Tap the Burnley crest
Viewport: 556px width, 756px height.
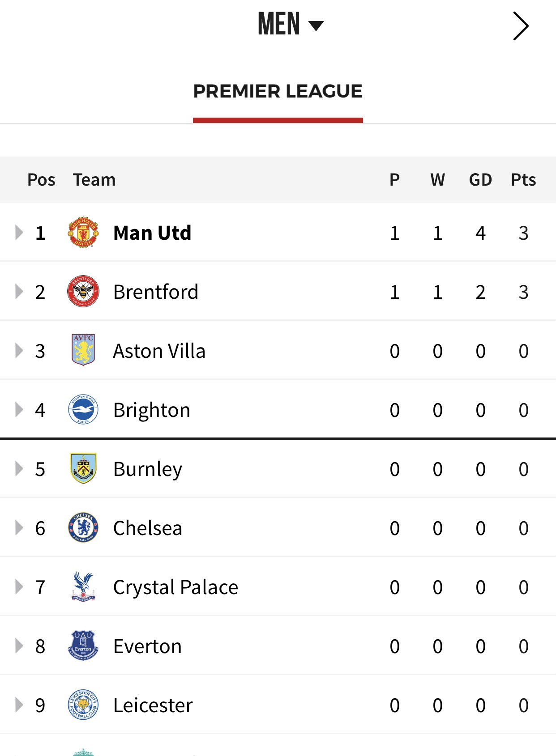click(x=83, y=468)
